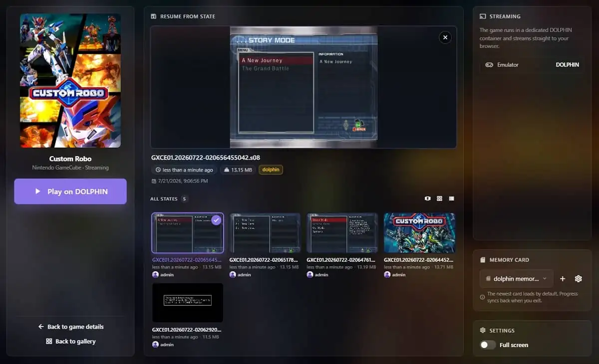Switch states to carousel view icon
Image resolution: width=599 pixels, height=364 pixels.
[x=427, y=198]
